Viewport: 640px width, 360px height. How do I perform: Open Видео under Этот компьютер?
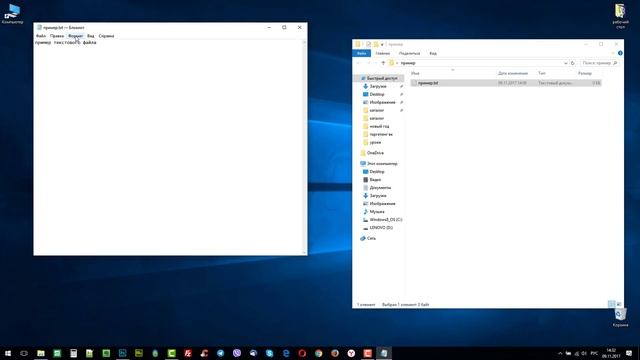375,180
